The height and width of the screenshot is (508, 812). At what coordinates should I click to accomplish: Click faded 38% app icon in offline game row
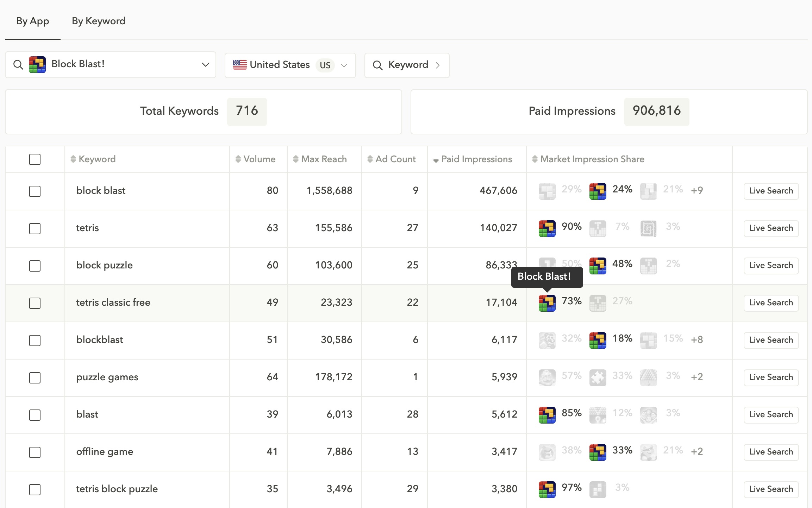click(547, 452)
